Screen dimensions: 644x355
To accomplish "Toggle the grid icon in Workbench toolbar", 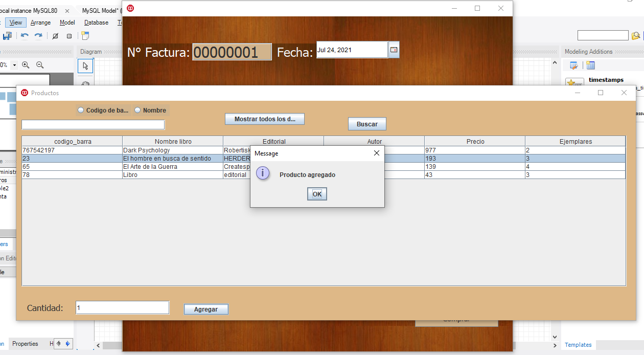I will click(69, 36).
